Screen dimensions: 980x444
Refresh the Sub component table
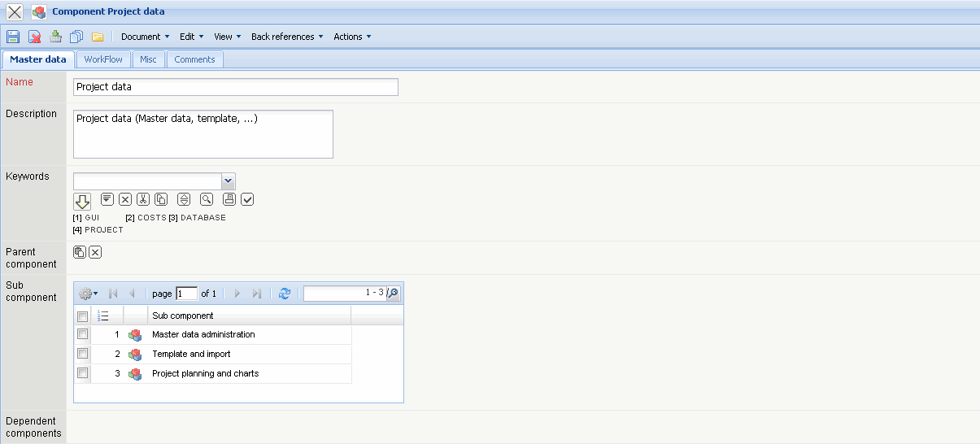tap(285, 294)
